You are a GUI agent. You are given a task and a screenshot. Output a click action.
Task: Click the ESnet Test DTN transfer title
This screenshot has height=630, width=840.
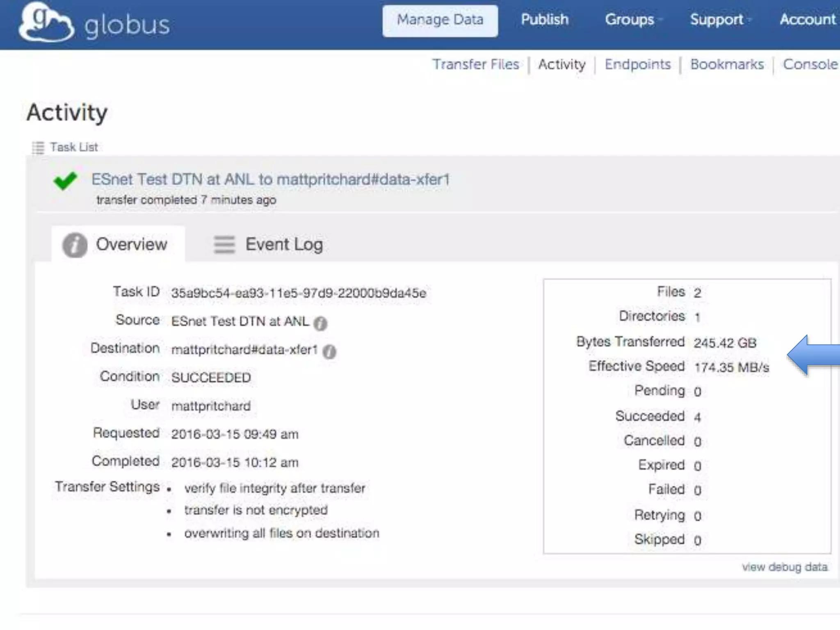(271, 180)
